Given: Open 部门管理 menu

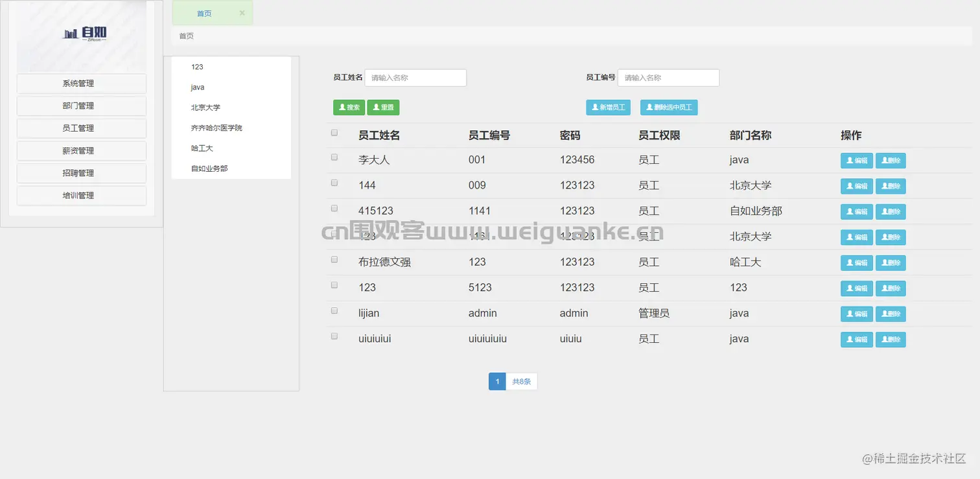Looking at the screenshot, I should [x=82, y=106].
